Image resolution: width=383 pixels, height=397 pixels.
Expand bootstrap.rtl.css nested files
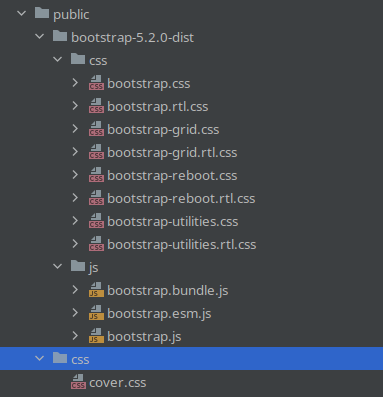point(75,106)
